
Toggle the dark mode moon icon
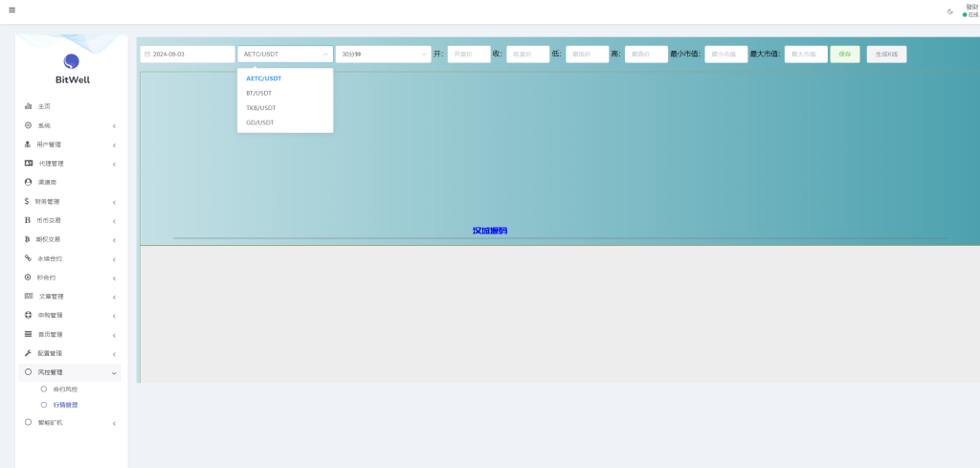point(950,11)
